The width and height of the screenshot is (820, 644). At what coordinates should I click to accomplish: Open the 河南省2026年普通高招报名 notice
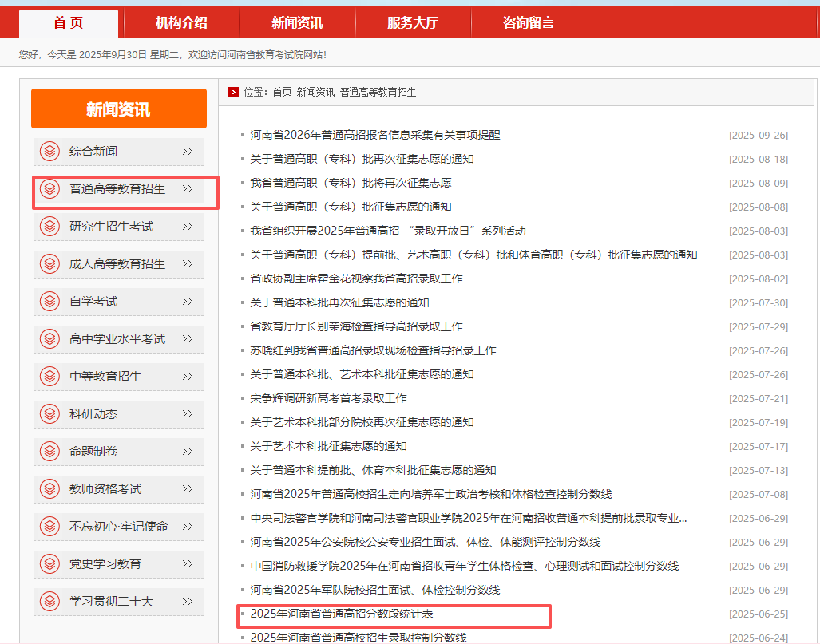click(x=376, y=136)
